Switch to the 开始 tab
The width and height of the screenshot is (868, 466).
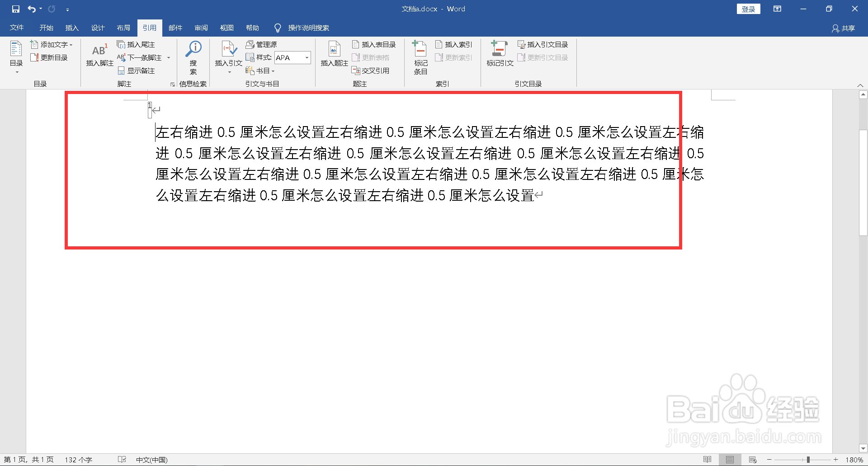[46, 28]
